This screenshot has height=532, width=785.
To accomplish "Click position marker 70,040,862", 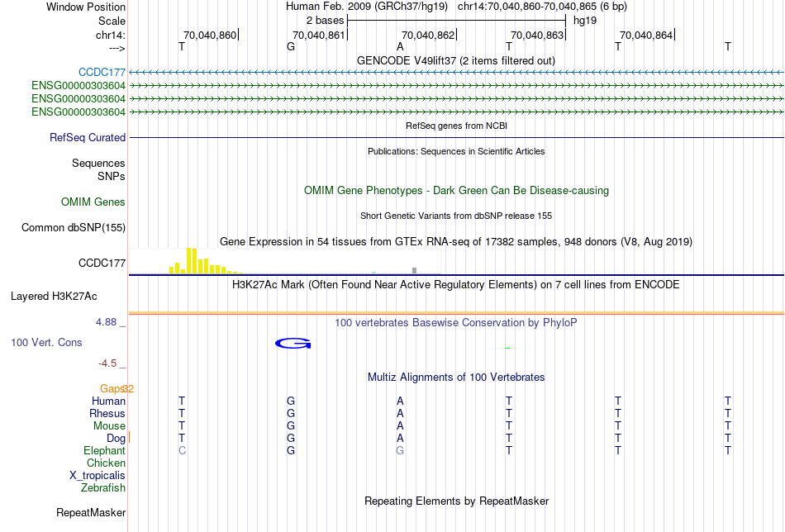I will point(429,36).
